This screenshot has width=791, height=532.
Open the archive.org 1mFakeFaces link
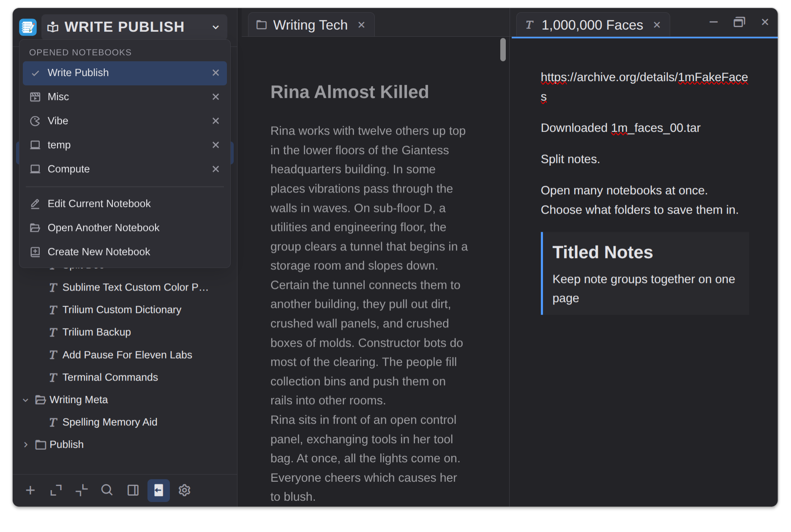tap(644, 87)
